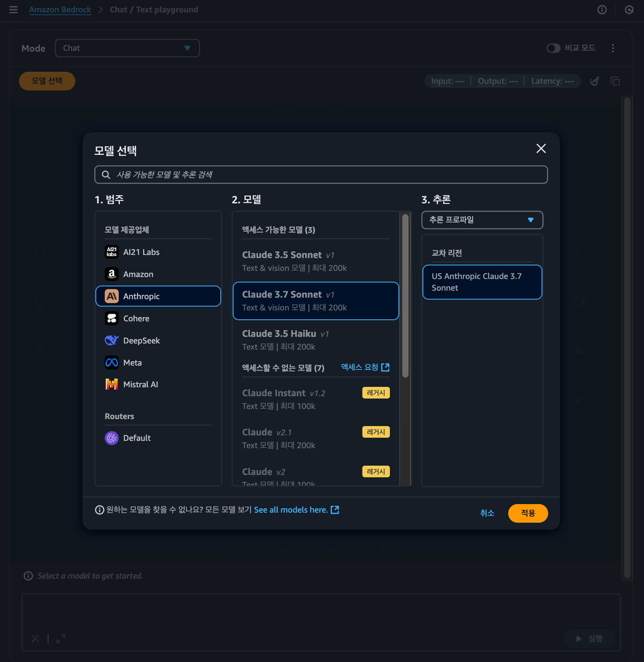The image size is (644, 662).
Task: Click the external link icon beside 액세스 요청
Action: point(385,367)
